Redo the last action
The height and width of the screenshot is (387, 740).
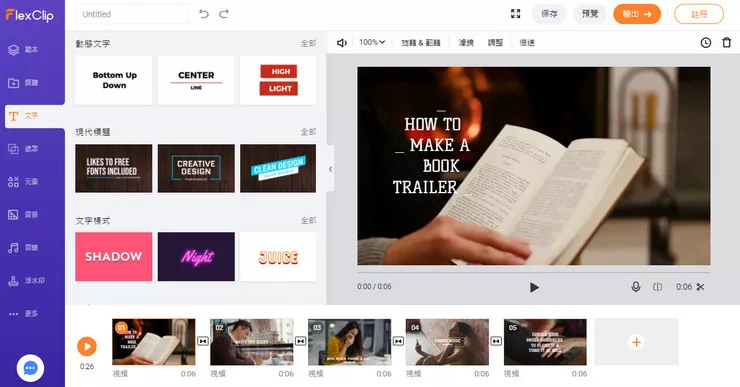tap(224, 14)
